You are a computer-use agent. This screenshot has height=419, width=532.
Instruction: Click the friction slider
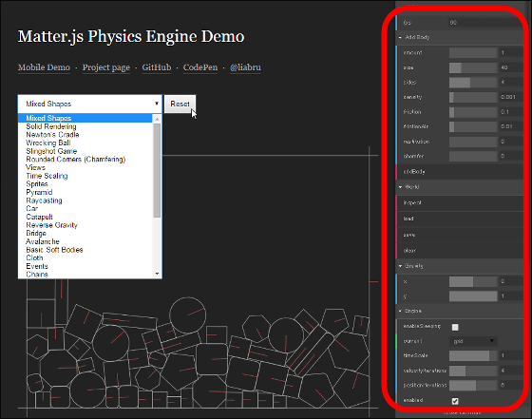[473, 112]
